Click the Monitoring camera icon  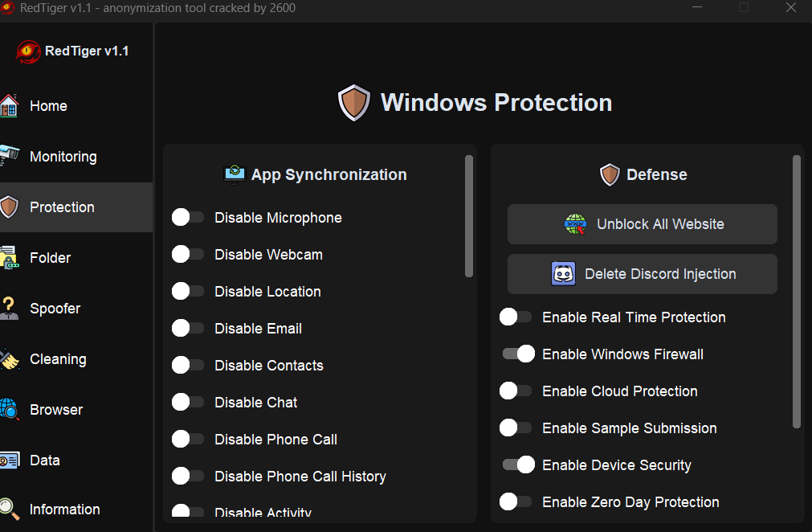tap(10, 156)
